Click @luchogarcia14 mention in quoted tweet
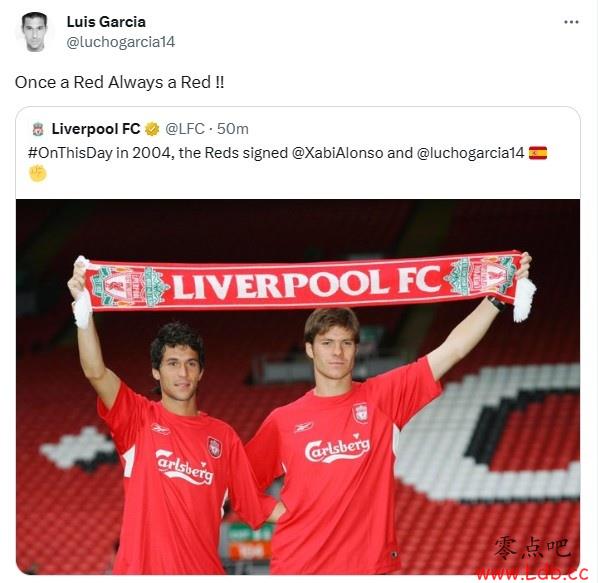598x583 pixels. pyautogui.click(x=471, y=153)
